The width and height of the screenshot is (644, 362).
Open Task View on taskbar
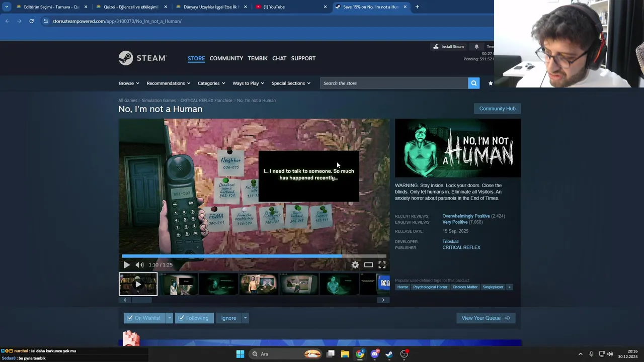tap(331, 354)
